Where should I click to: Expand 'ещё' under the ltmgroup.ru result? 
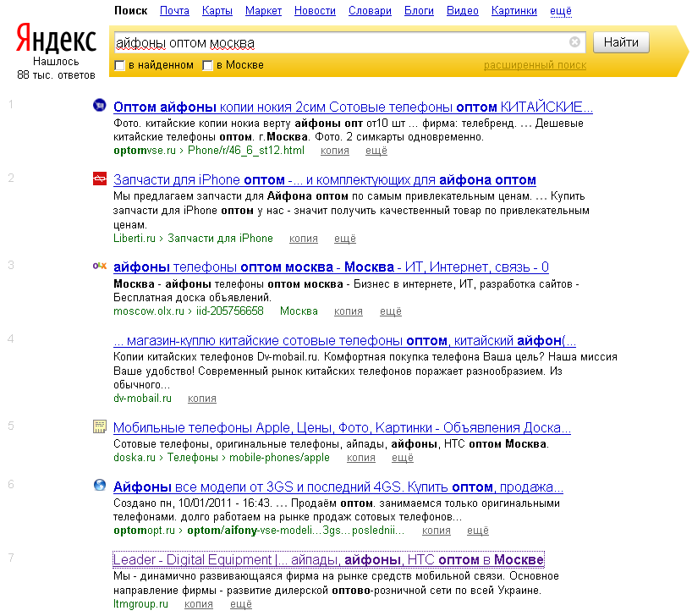[x=241, y=604]
